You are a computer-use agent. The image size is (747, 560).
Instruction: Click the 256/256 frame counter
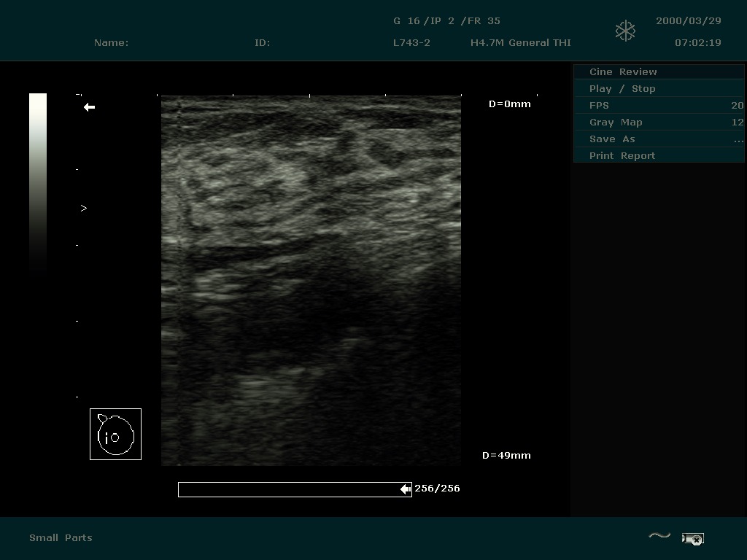coord(437,489)
